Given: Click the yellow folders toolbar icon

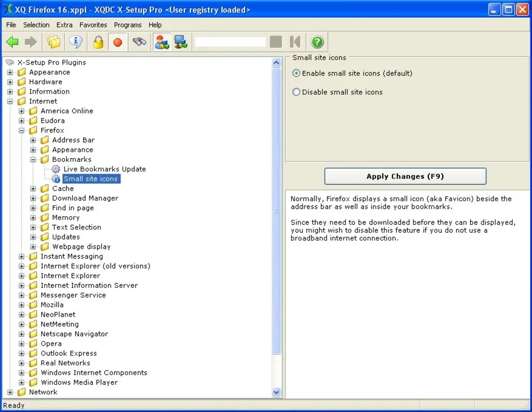Looking at the screenshot, I should pyautogui.click(x=53, y=42).
